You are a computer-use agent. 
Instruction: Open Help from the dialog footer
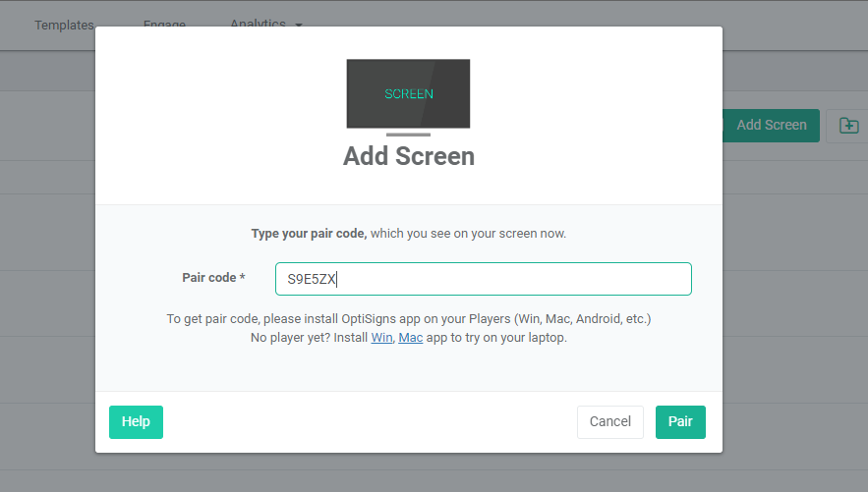click(136, 421)
